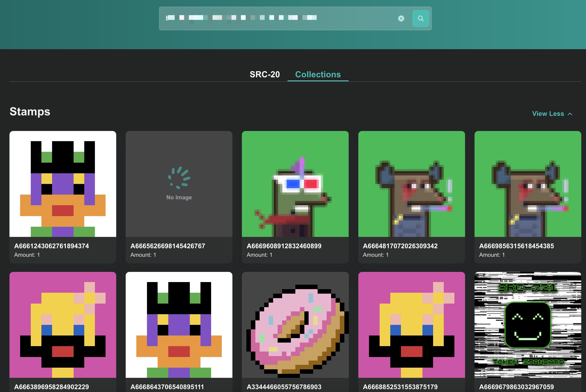Click the magnifier search button

coord(420,18)
